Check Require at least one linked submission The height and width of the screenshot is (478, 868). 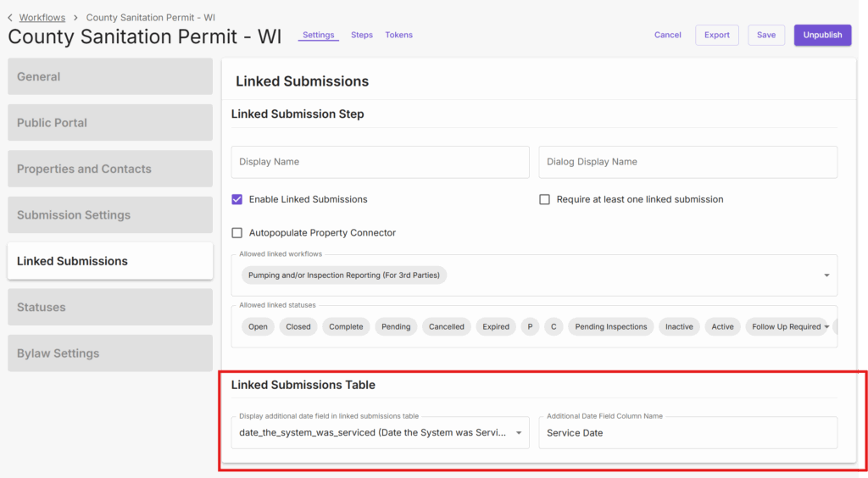point(545,199)
